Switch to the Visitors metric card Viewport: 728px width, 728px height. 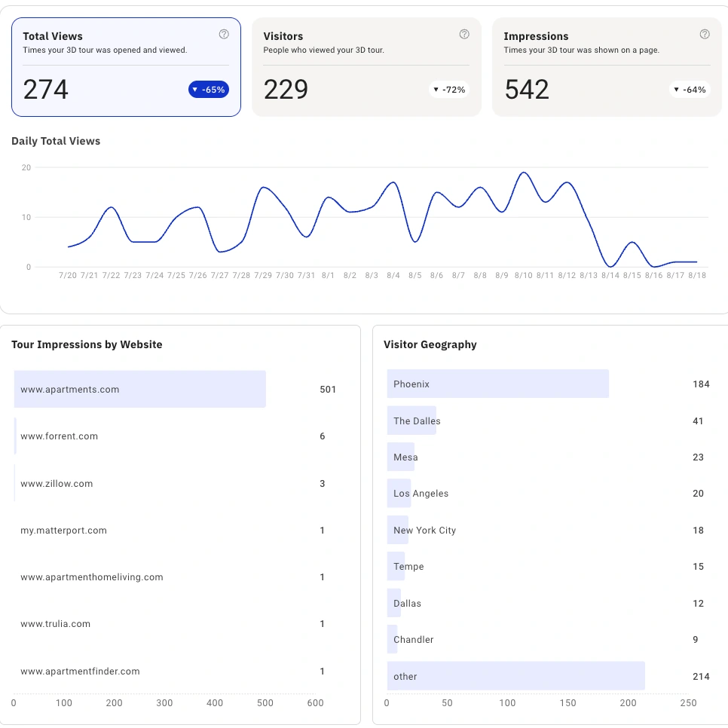point(366,67)
